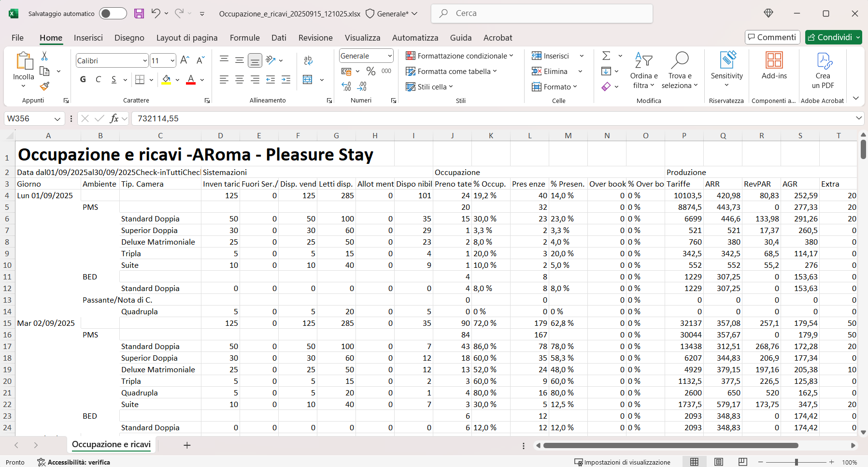Click the Percent Style icon
Screen dimensions: 868x467
(x=370, y=72)
